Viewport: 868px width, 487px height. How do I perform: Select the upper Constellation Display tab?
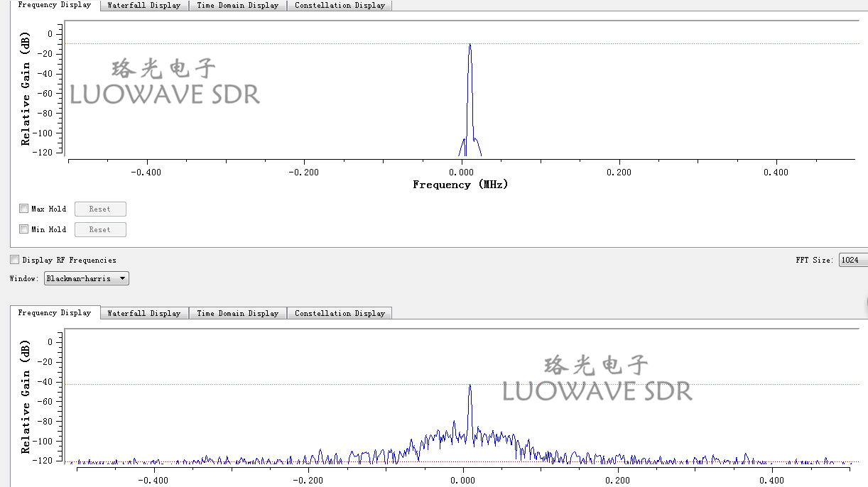(340, 6)
